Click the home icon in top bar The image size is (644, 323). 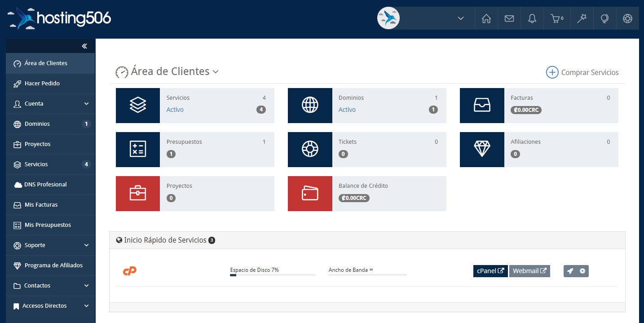[486, 18]
